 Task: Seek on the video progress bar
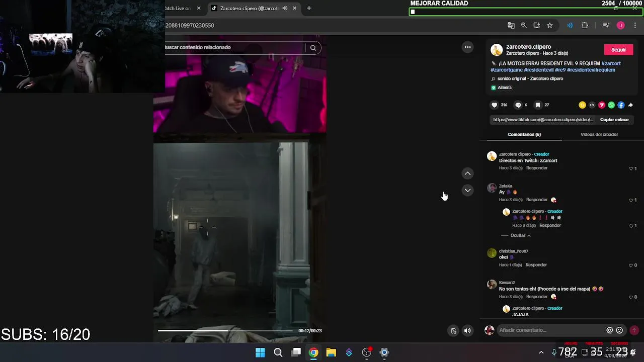[x=225, y=330]
